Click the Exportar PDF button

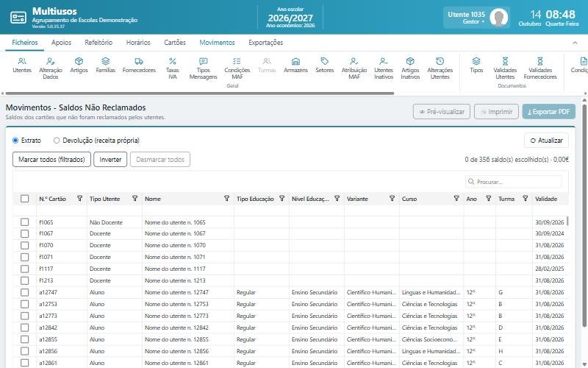pos(548,112)
